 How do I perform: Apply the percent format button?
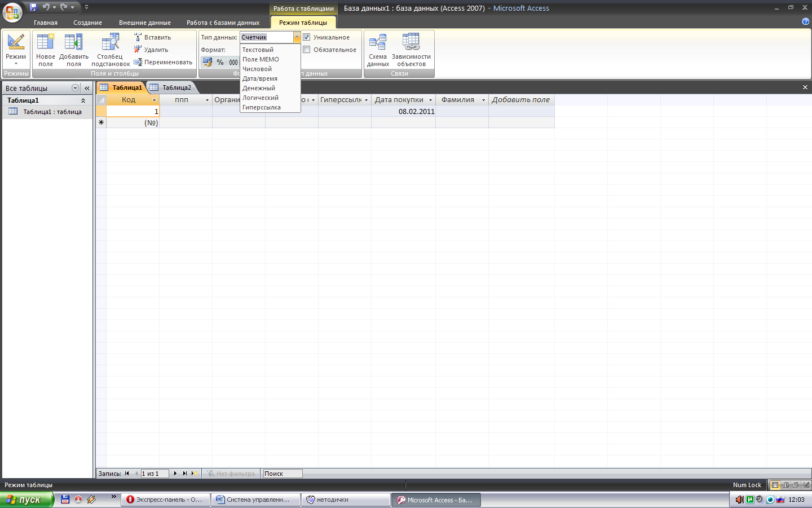pos(220,62)
